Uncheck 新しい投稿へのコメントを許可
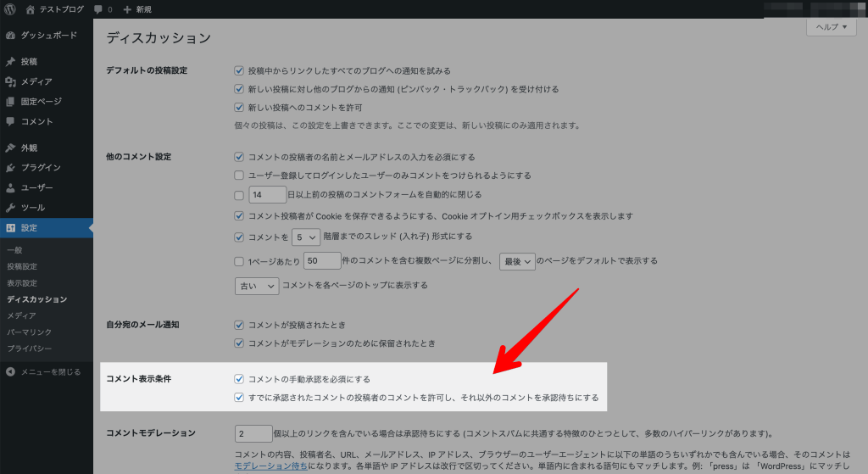868x474 pixels. tap(239, 108)
